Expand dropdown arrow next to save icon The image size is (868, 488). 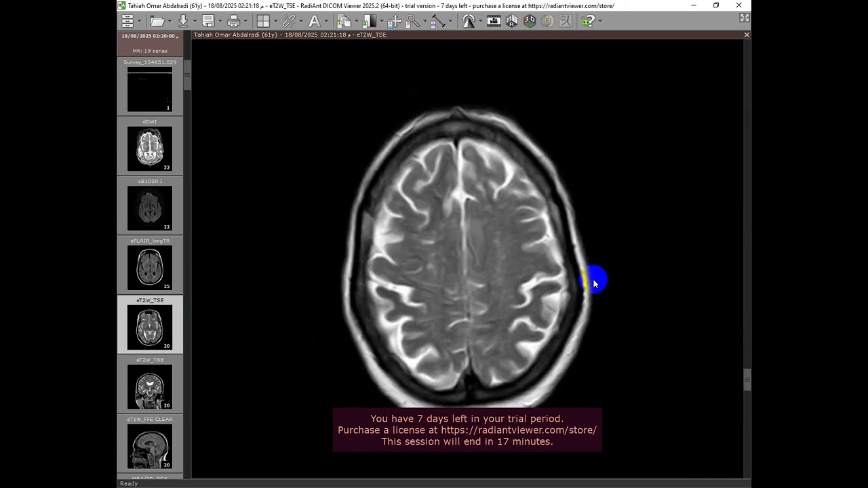pyautogui.click(x=220, y=21)
